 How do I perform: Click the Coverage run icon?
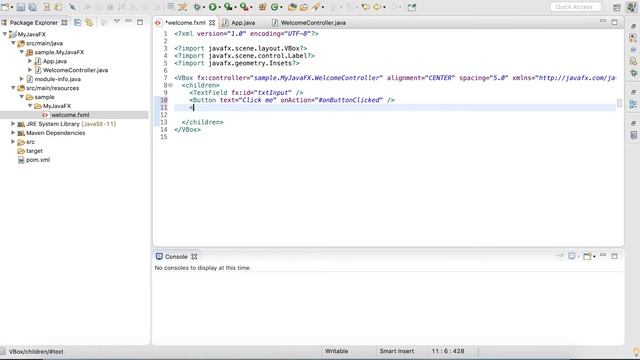tap(228, 7)
